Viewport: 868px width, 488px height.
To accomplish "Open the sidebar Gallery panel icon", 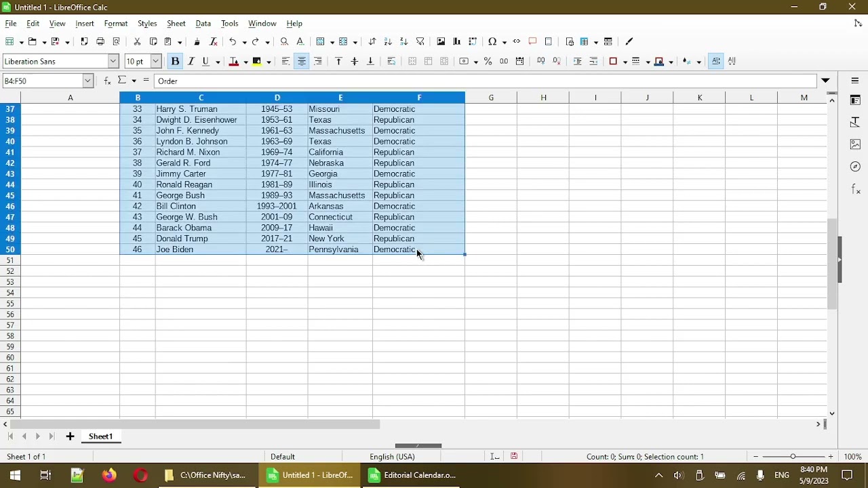I will pos(855,144).
